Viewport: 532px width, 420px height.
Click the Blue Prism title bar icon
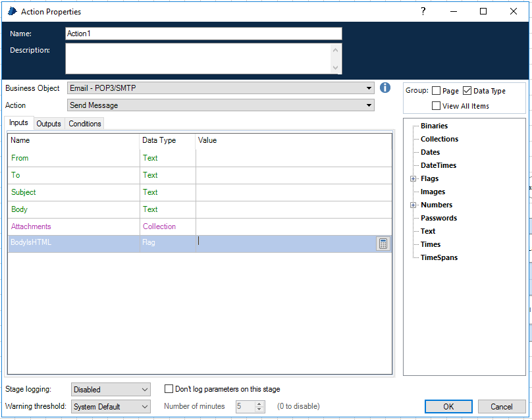pos(13,12)
